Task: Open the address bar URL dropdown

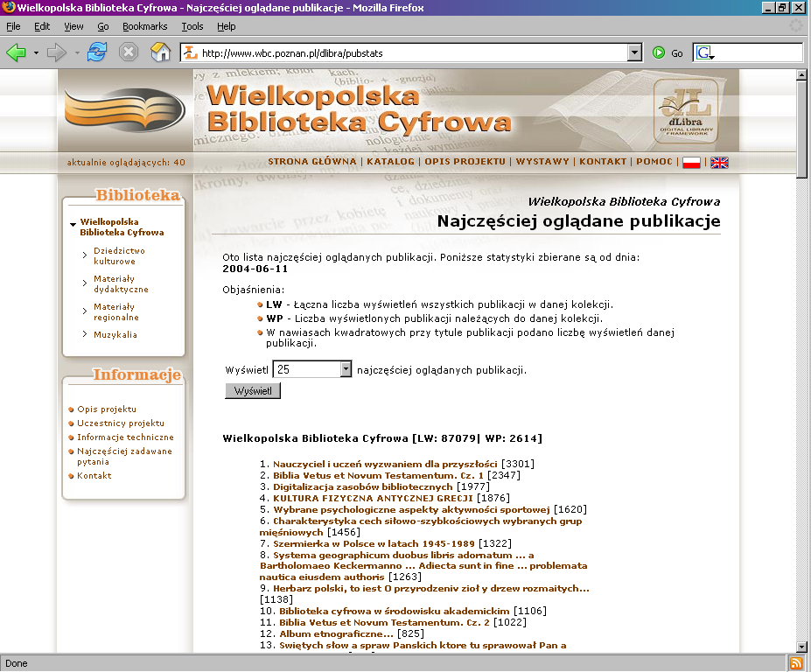Action: (x=634, y=52)
